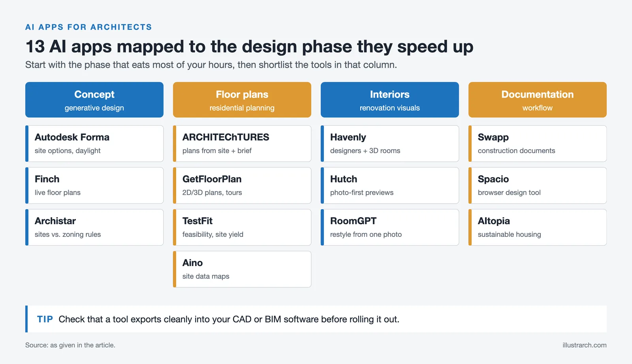The image size is (632, 364).
Task: Open the ARCHITEChTURES card
Action: pos(242,144)
